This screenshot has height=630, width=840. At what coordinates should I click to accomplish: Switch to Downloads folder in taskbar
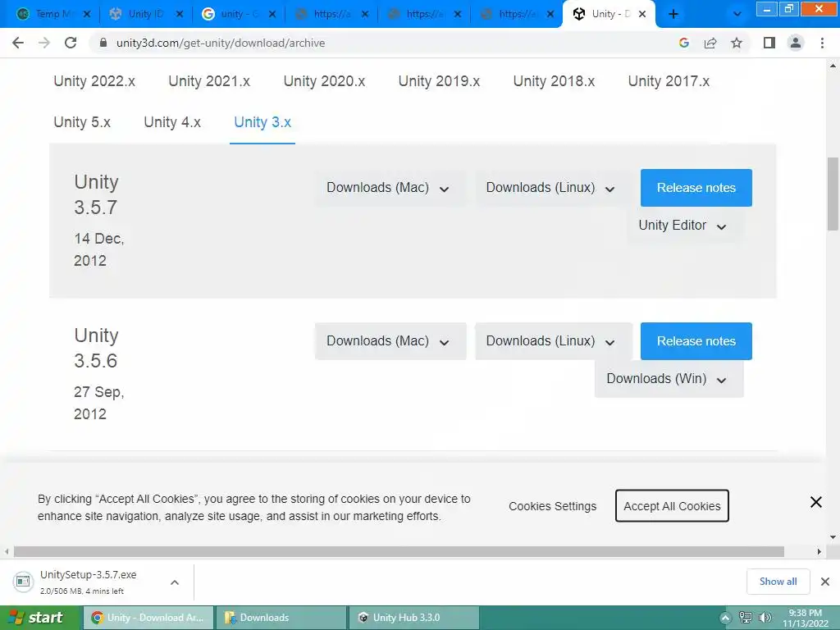(281, 618)
